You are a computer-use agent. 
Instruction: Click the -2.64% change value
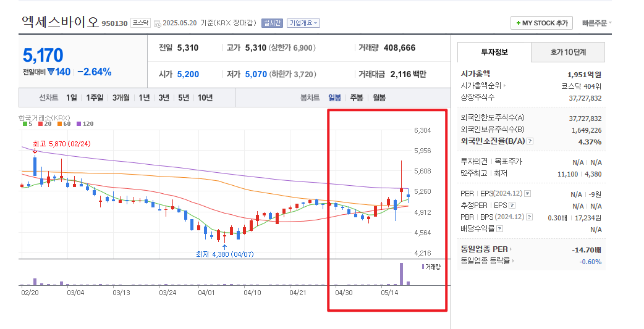point(95,72)
